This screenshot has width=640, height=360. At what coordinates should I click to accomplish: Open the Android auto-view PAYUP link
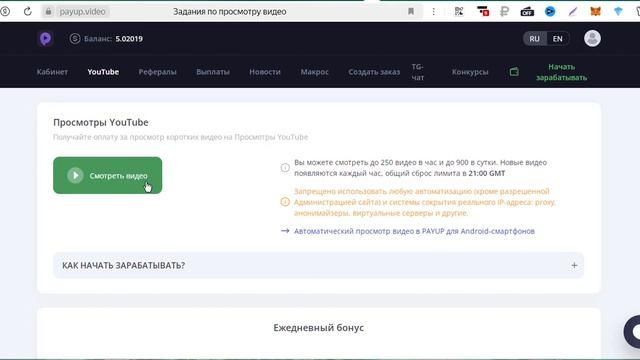[414, 231]
